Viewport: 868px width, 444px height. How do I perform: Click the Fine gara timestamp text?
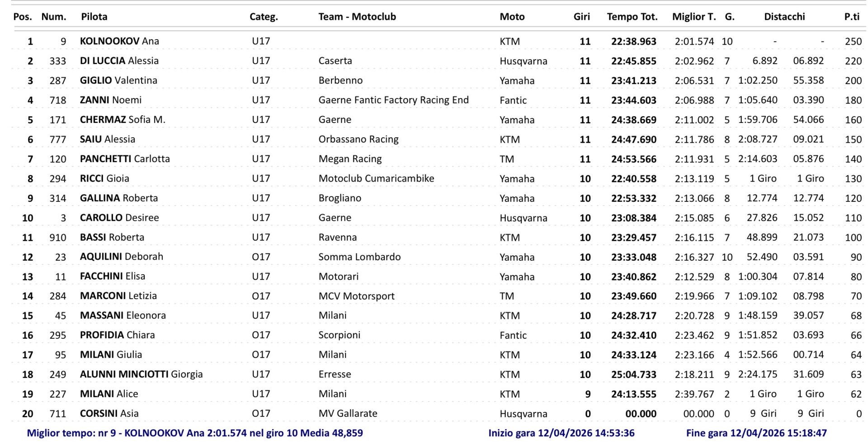756,433
